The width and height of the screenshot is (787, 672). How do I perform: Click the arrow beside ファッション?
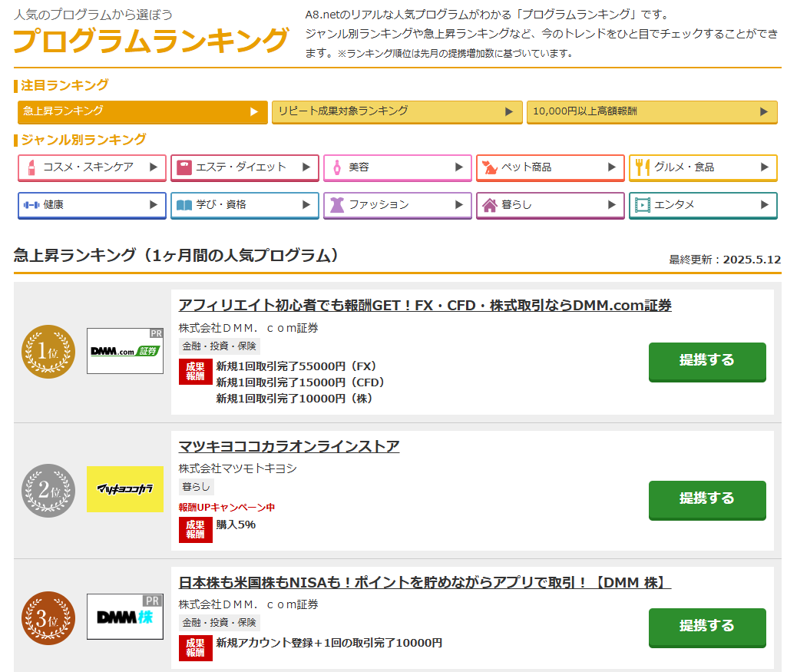tap(458, 205)
